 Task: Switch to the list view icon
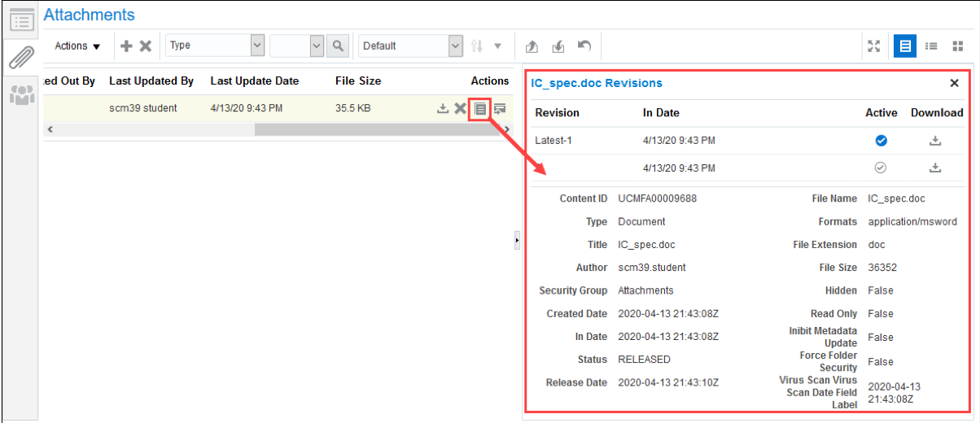pyautogui.click(x=932, y=46)
